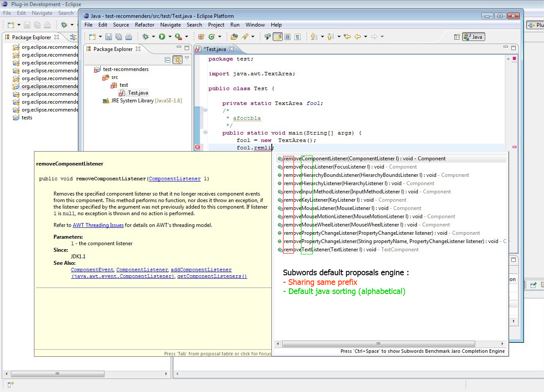Open the Refactor menu

(145, 25)
